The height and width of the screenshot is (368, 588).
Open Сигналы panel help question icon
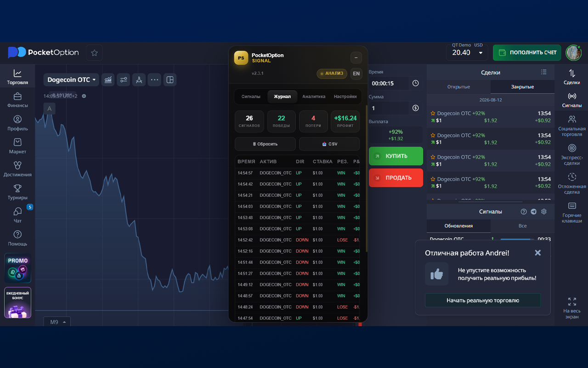[x=524, y=212]
